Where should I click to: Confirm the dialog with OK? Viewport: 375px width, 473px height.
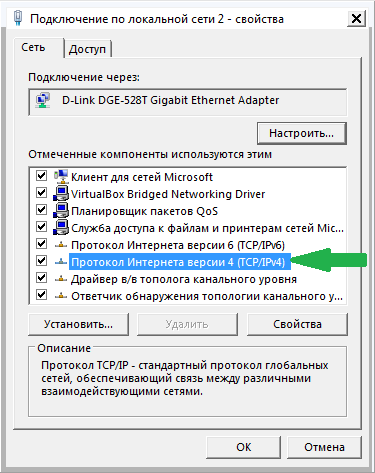pyautogui.click(x=244, y=447)
